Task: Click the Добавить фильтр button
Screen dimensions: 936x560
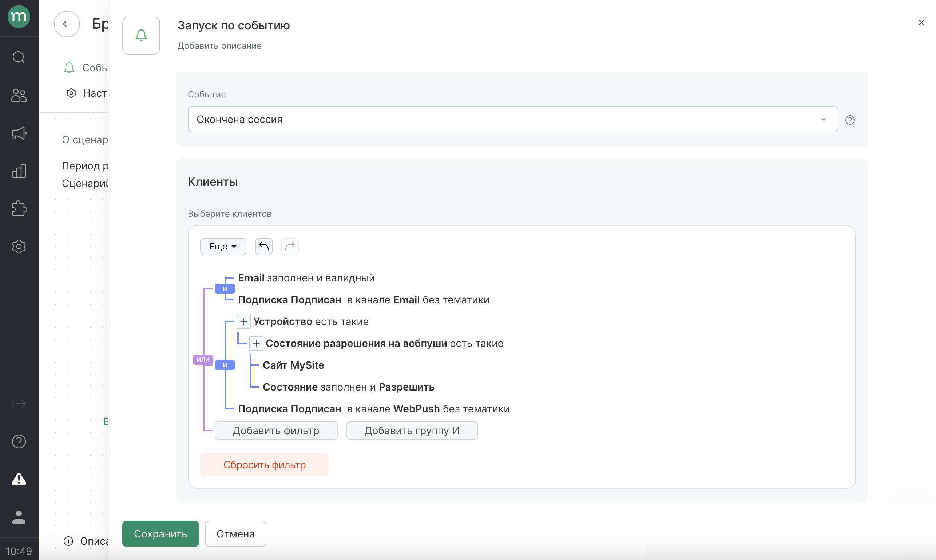Action: (x=276, y=431)
